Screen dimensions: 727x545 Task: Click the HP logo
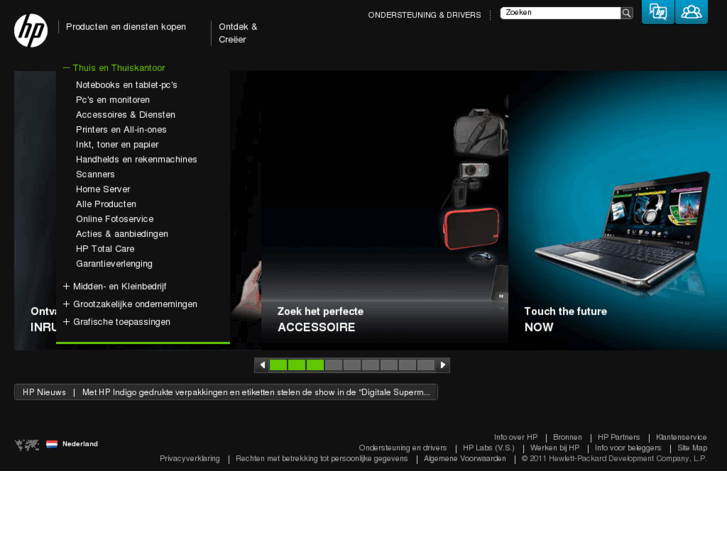click(x=31, y=31)
